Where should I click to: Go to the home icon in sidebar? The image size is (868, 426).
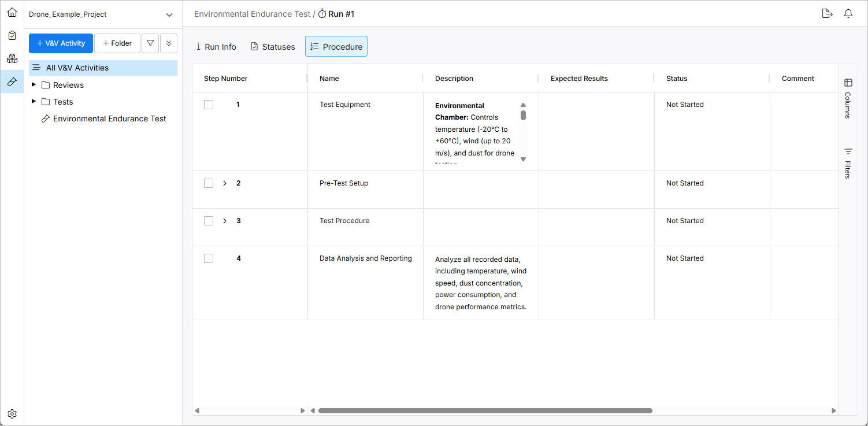click(12, 12)
